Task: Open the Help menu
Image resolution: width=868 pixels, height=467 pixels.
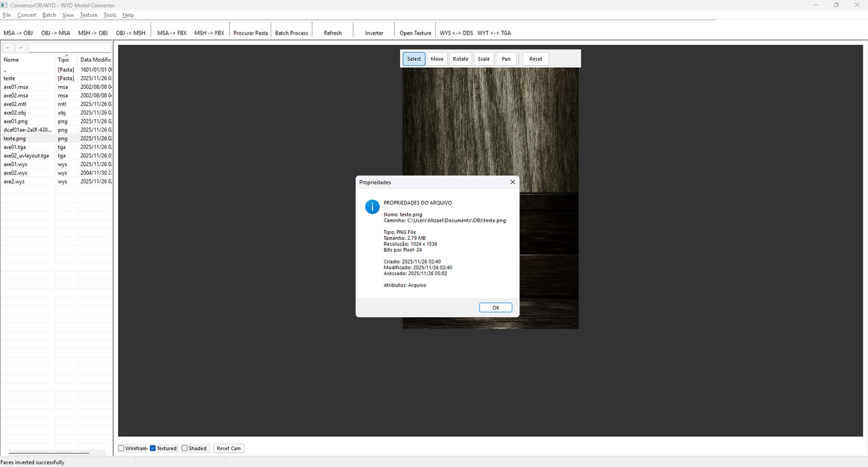Action: [128, 15]
